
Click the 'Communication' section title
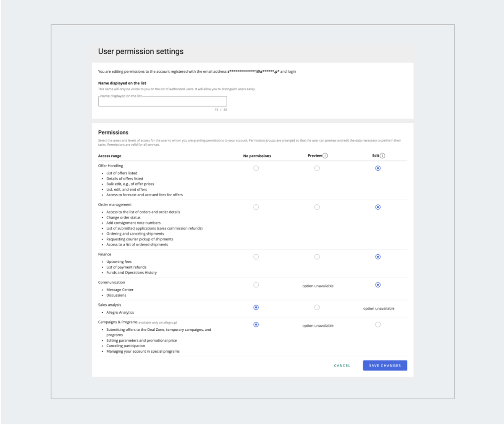(112, 282)
